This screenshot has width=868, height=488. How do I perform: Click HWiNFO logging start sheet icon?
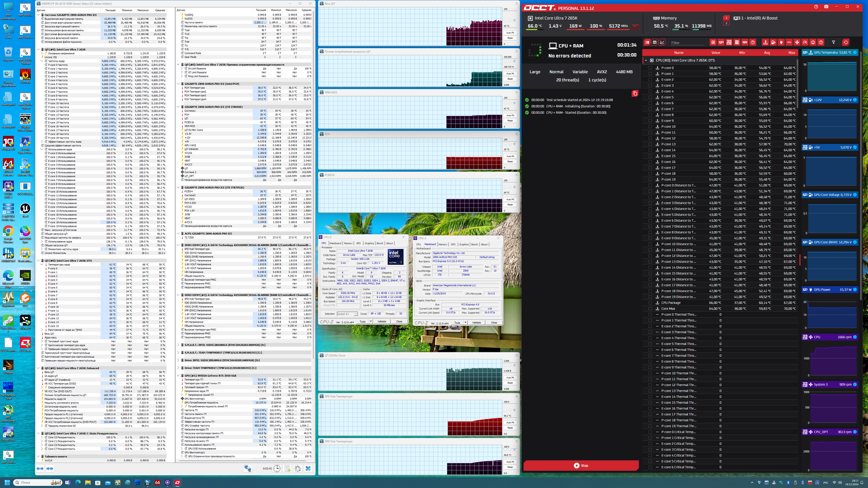(x=287, y=468)
